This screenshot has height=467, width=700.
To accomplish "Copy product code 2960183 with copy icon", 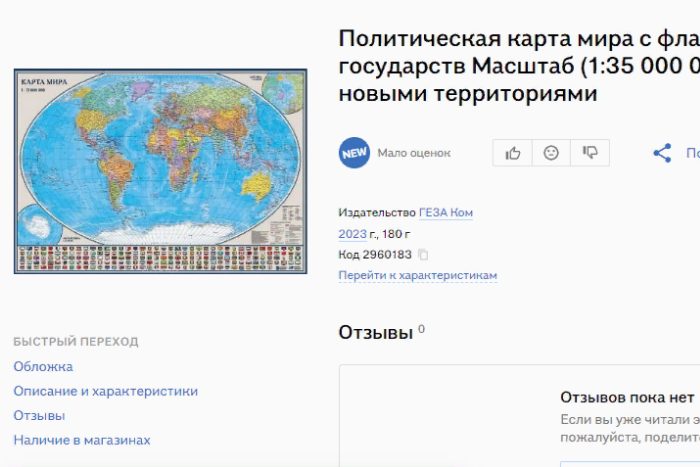I will 423,255.
